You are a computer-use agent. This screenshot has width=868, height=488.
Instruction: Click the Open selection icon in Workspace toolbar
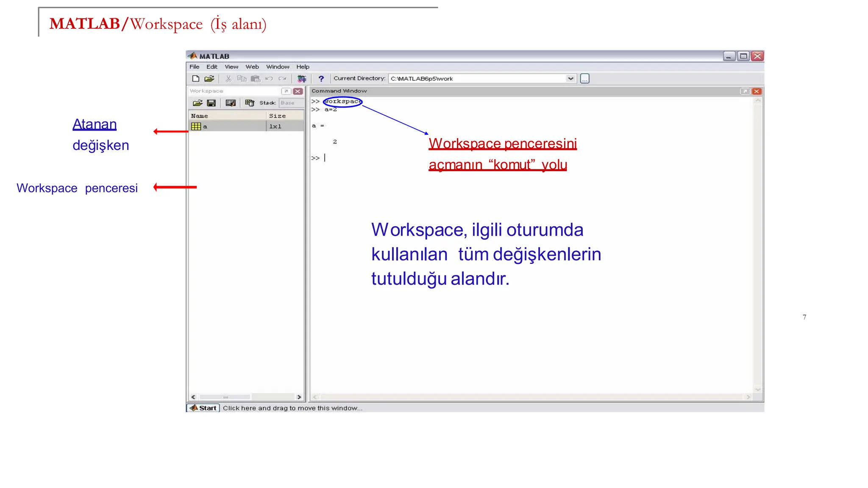pos(231,103)
